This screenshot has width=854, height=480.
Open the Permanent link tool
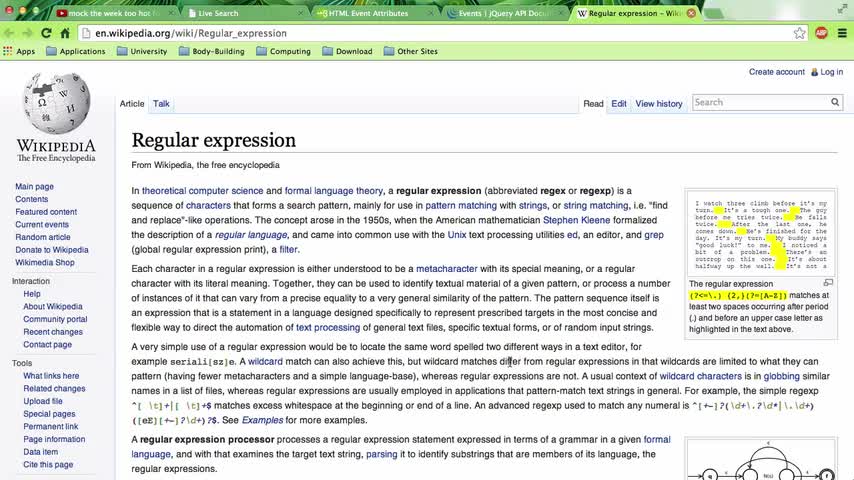(51, 426)
